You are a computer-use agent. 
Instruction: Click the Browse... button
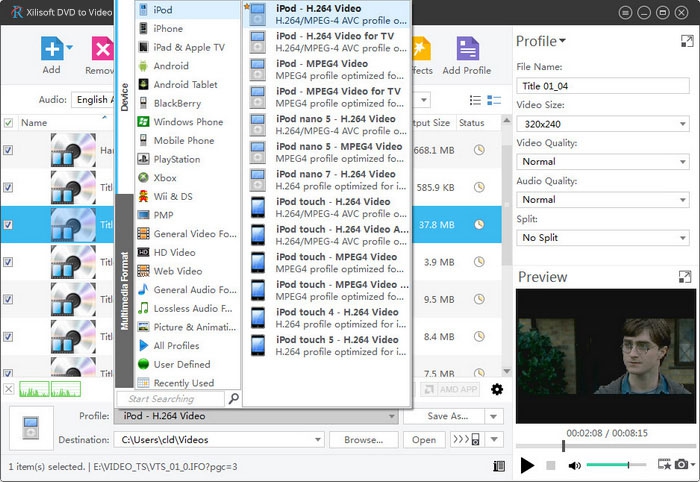363,440
